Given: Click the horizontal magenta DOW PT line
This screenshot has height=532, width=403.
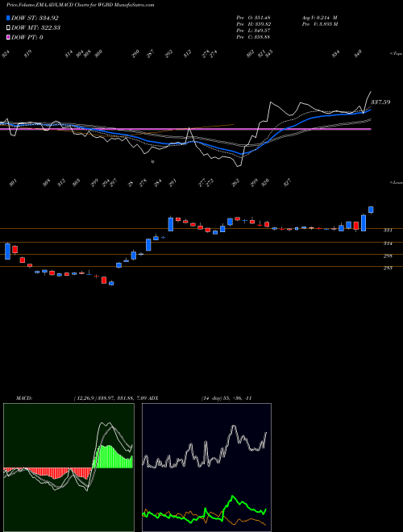Looking at the screenshot, I should click(185, 129).
